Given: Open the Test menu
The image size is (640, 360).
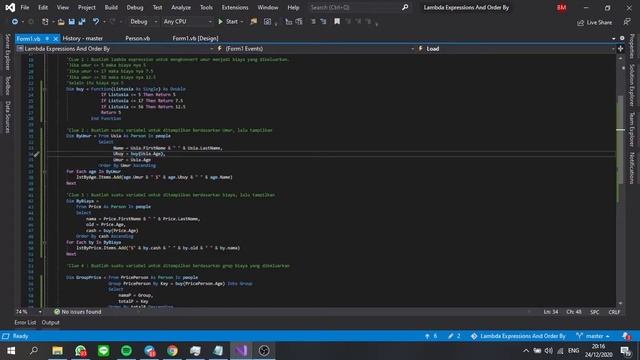Looking at the screenshot, I should click(157, 7).
